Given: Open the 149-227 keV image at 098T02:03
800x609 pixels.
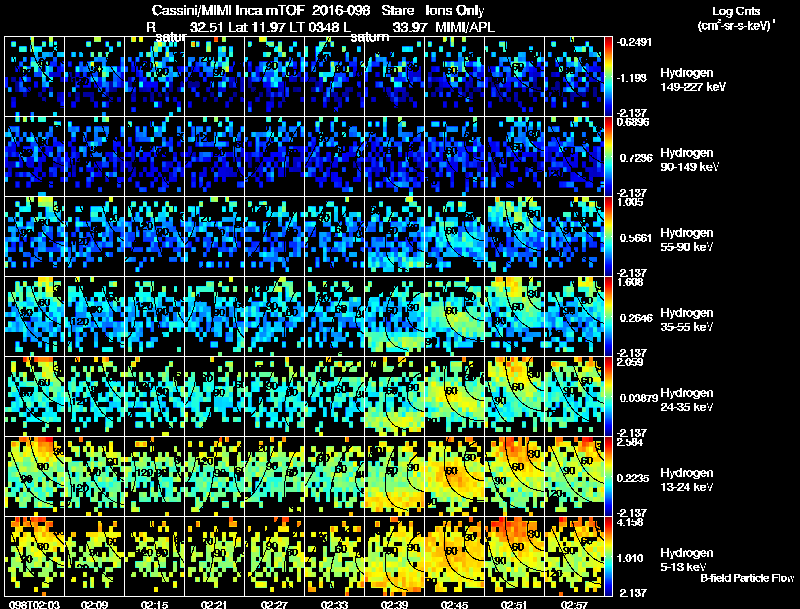Looking at the screenshot, I should click(35, 76).
